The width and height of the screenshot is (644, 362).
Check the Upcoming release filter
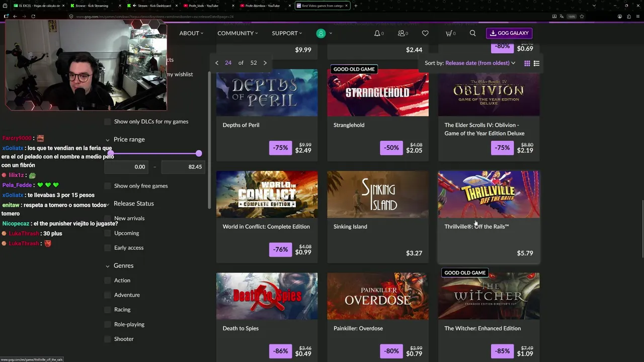[x=108, y=233]
